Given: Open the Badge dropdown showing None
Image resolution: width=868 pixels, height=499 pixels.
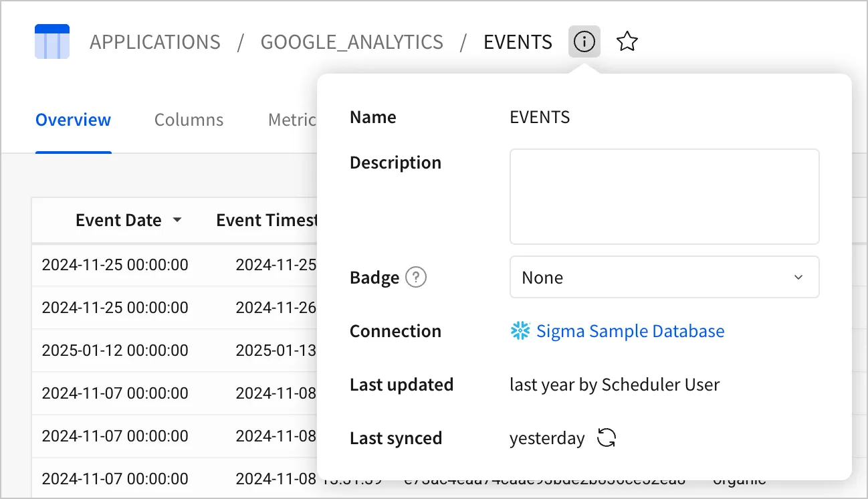Looking at the screenshot, I should pyautogui.click(x=664, y=277).
